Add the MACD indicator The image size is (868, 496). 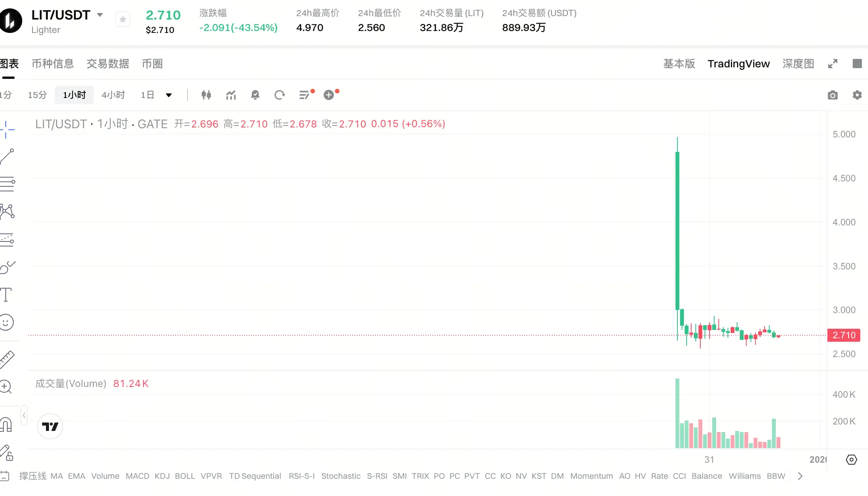pyautogui.click(x=137, y=476)
